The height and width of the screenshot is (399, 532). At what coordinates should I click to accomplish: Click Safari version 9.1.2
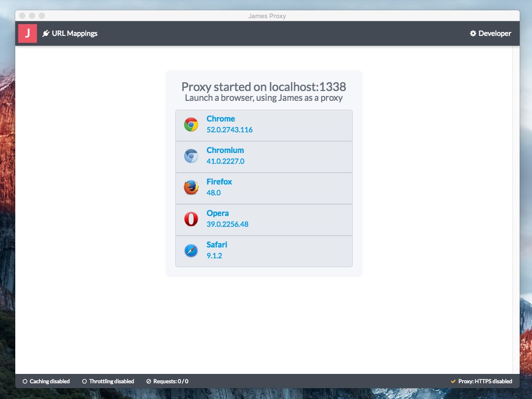pos(214,256)
